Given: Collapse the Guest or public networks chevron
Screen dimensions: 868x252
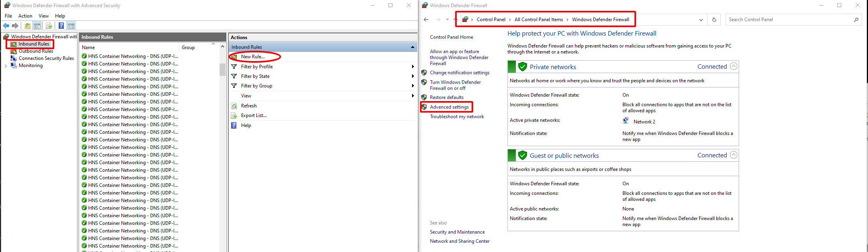Looking at the screenshot, I should [733, 155].
